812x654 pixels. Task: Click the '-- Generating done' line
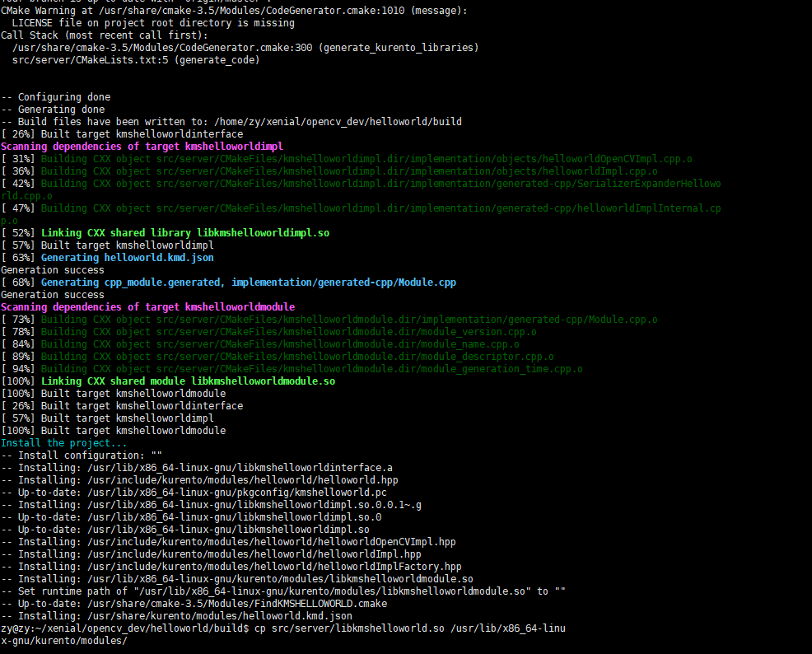point(53,110)
